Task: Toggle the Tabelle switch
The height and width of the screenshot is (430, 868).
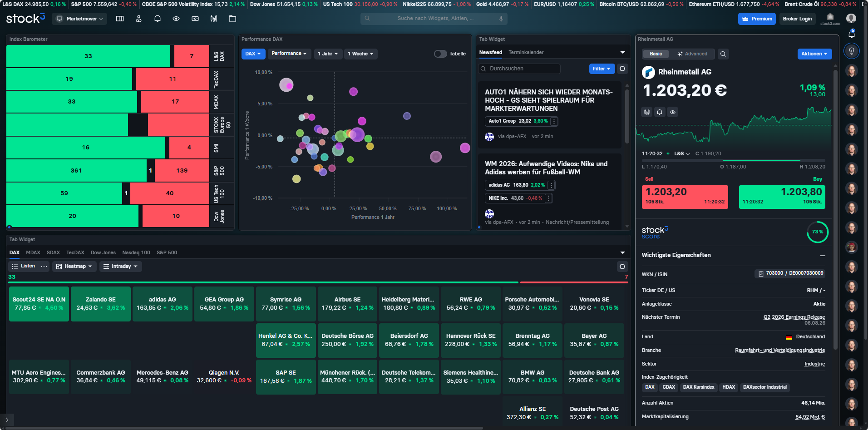Action: [x=440, y=54]
